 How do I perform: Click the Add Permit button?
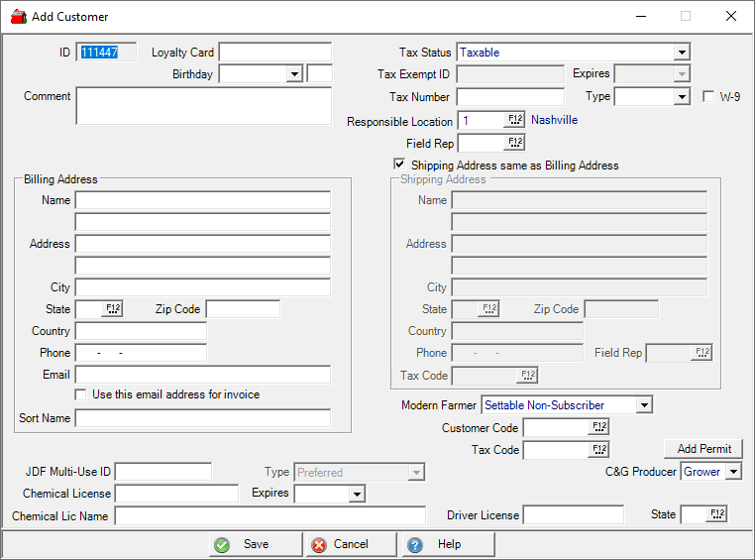click(x=703, y=449)
